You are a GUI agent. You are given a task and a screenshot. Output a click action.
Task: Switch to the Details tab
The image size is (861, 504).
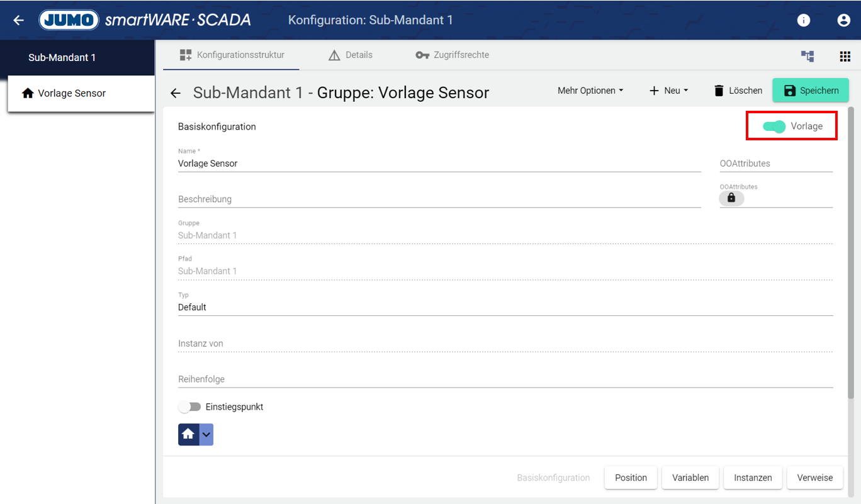tap(351, 55)
